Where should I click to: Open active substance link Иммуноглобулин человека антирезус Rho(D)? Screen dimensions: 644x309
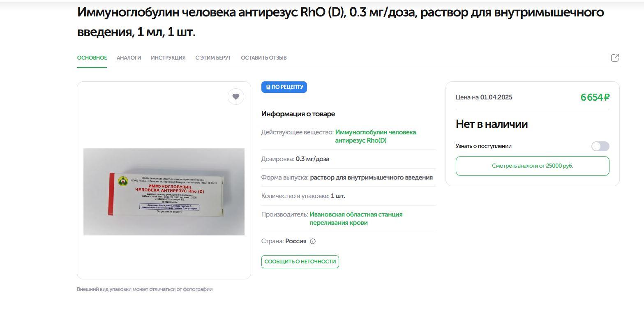376,136
